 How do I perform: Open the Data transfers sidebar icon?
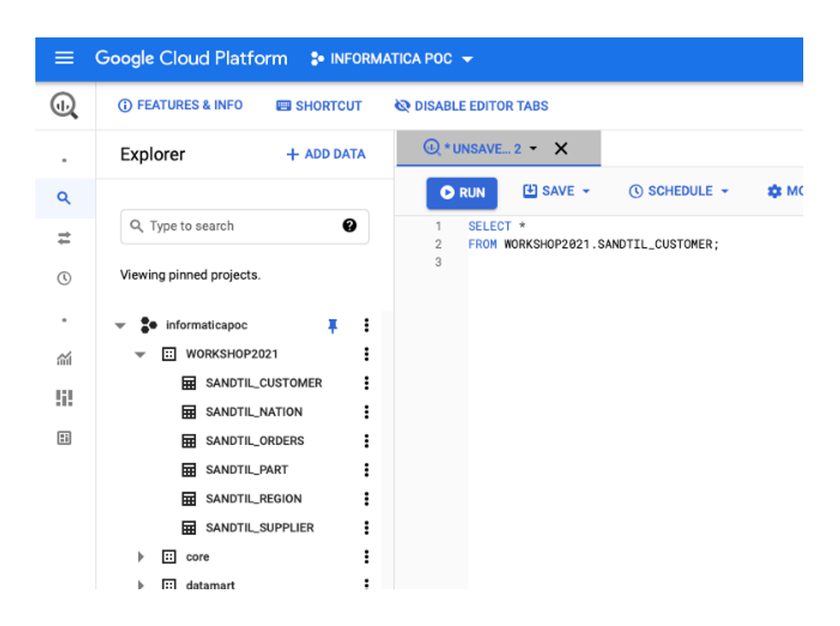click(x=64, y=238)
